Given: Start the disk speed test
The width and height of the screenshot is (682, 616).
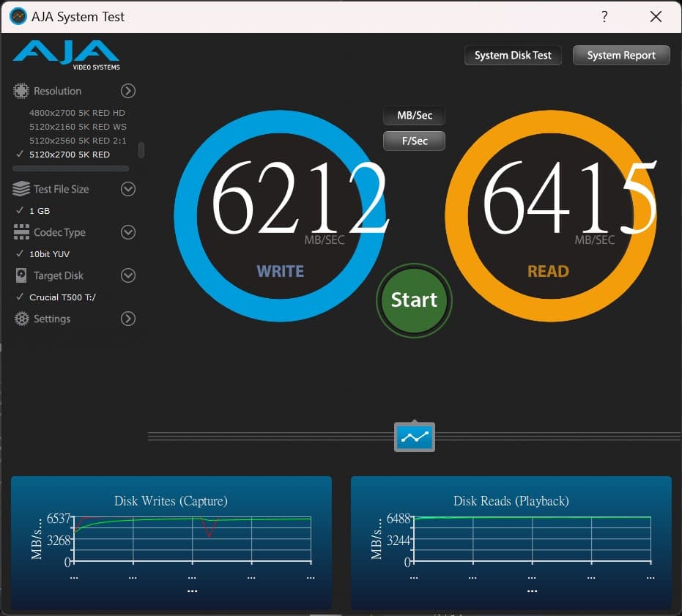Looking at the screenshot, I should click(x=414, y=300).
